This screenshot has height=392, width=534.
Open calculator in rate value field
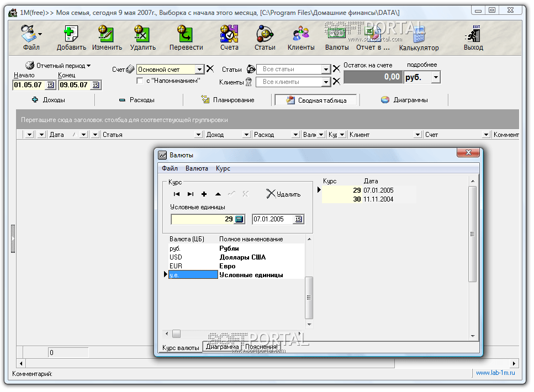pyautogui.click(x=240, y=219)
